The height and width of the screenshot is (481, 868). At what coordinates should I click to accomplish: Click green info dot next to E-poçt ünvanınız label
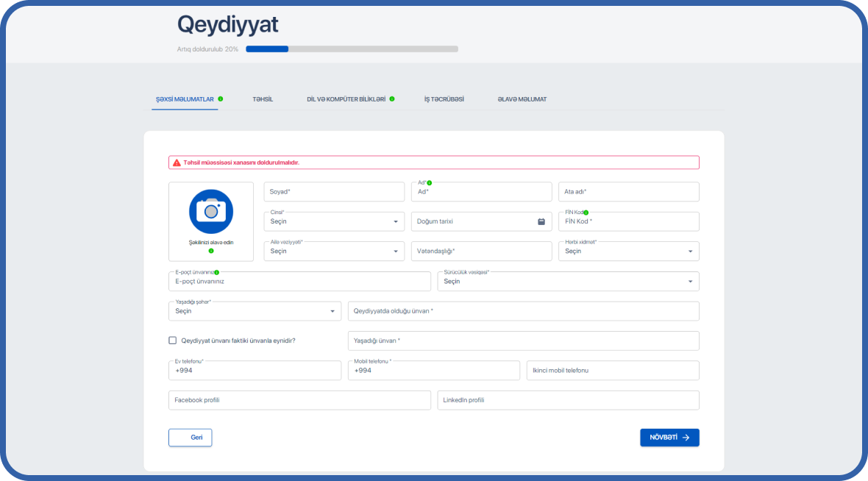point(216,272)
